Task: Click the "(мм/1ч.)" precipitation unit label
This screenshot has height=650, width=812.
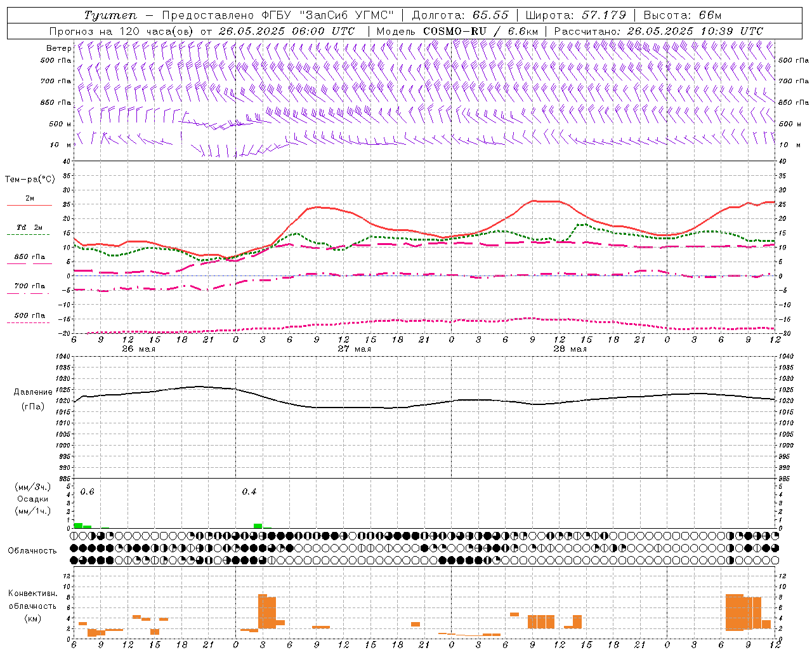Action: 33,511
